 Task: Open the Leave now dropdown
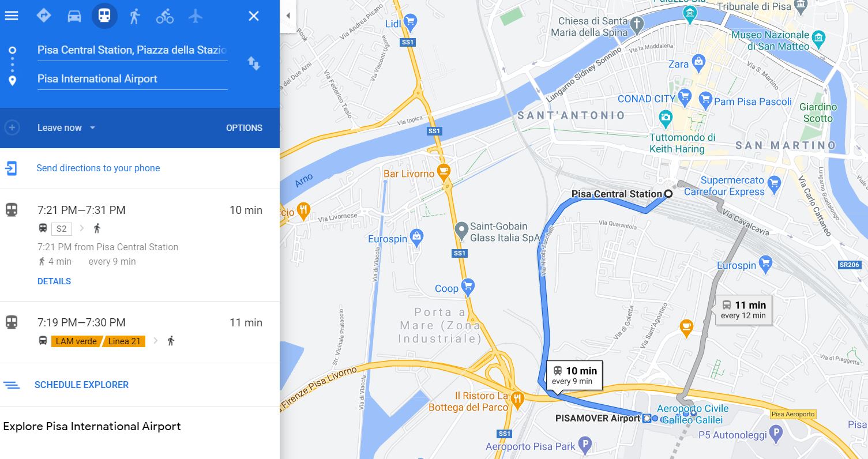click(66, 128)
